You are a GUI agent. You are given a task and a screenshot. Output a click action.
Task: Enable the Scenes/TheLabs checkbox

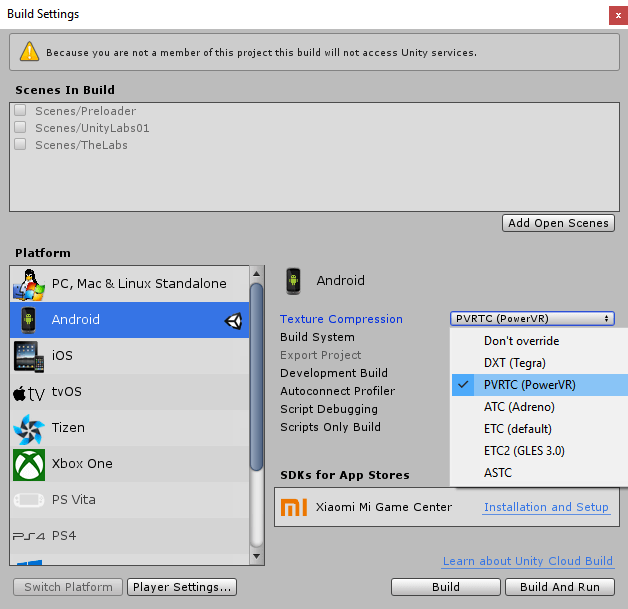(x=20, y=144)
